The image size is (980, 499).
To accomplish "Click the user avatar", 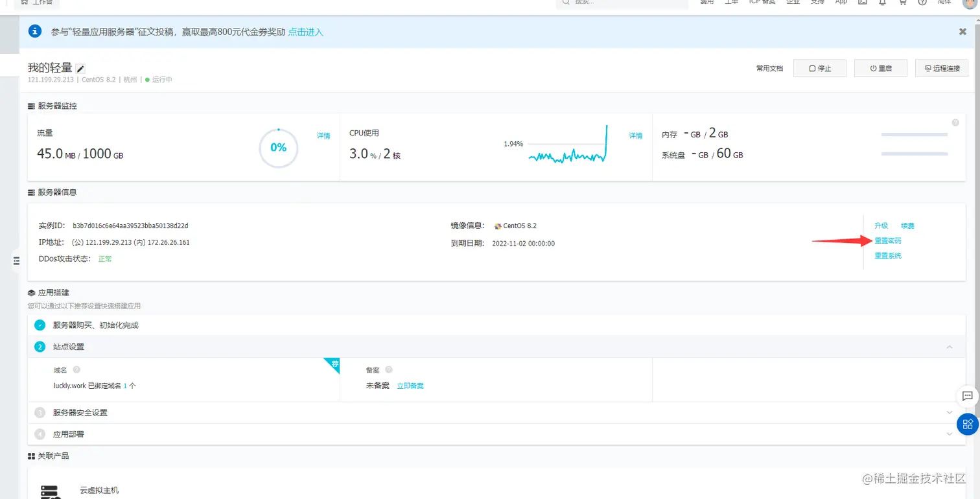I will [968, 3].
